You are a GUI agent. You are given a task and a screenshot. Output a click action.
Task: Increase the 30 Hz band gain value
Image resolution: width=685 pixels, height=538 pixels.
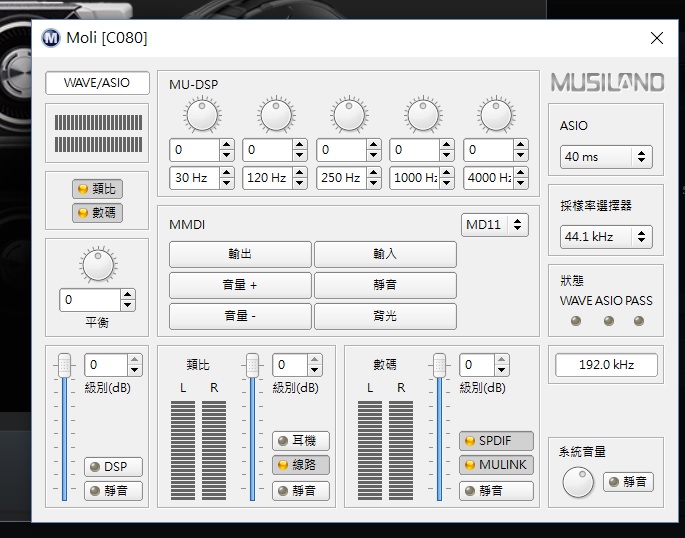[226, 145]
